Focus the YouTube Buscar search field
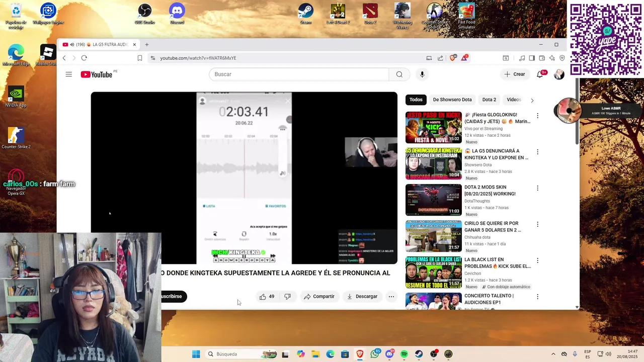Viewport: 644px width, 362px height. [x=299, y=74]
